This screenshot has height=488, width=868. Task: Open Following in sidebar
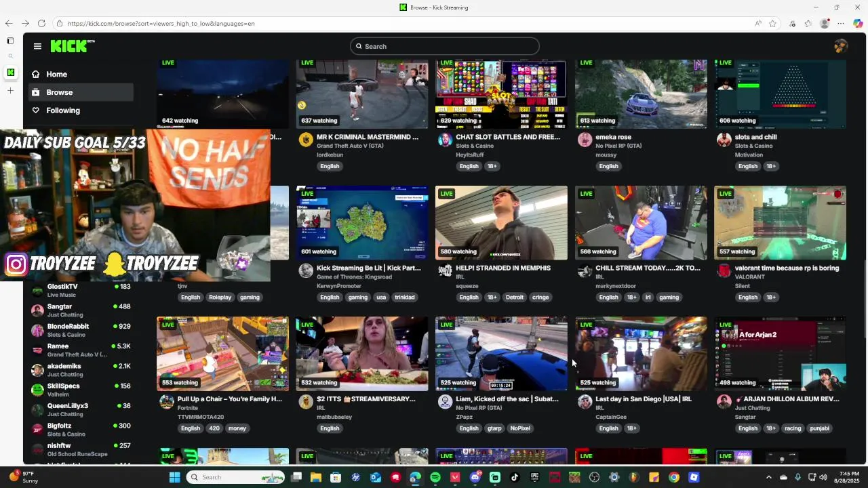[x=81, y=110]
